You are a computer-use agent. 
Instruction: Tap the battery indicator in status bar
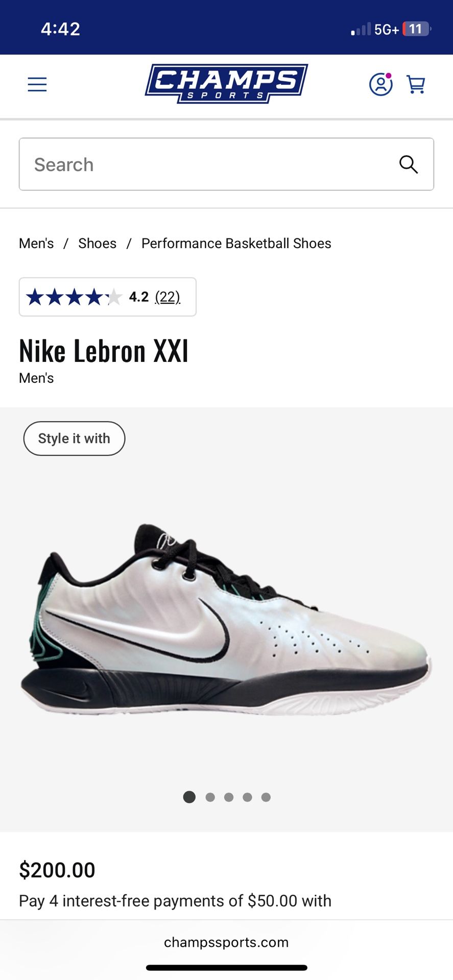coord(417,29)
